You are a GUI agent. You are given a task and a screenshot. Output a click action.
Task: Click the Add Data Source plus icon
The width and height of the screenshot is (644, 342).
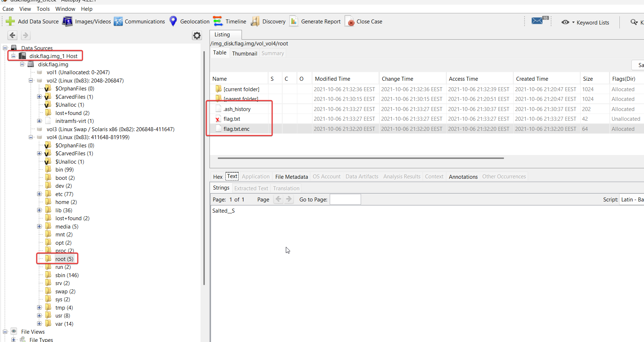pos(10,22)
